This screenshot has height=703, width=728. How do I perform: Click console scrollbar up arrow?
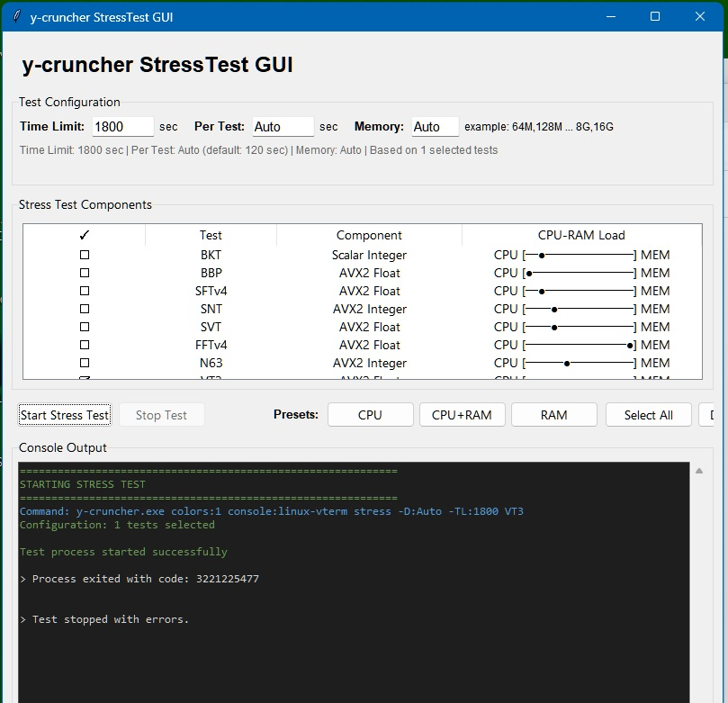point(699,471)
